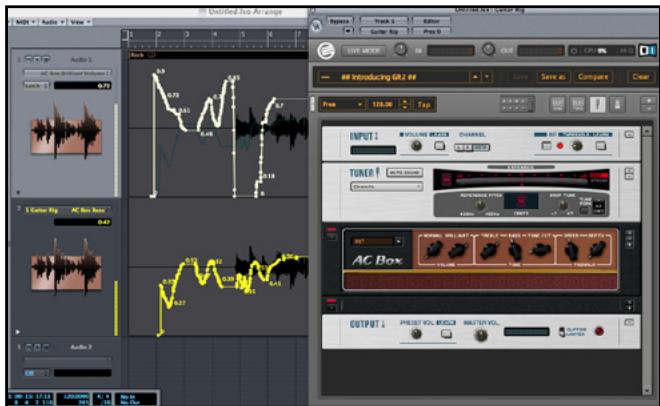Click the Editor plugin header button
This screenshot has width=660, height=406.
[431, 21]
